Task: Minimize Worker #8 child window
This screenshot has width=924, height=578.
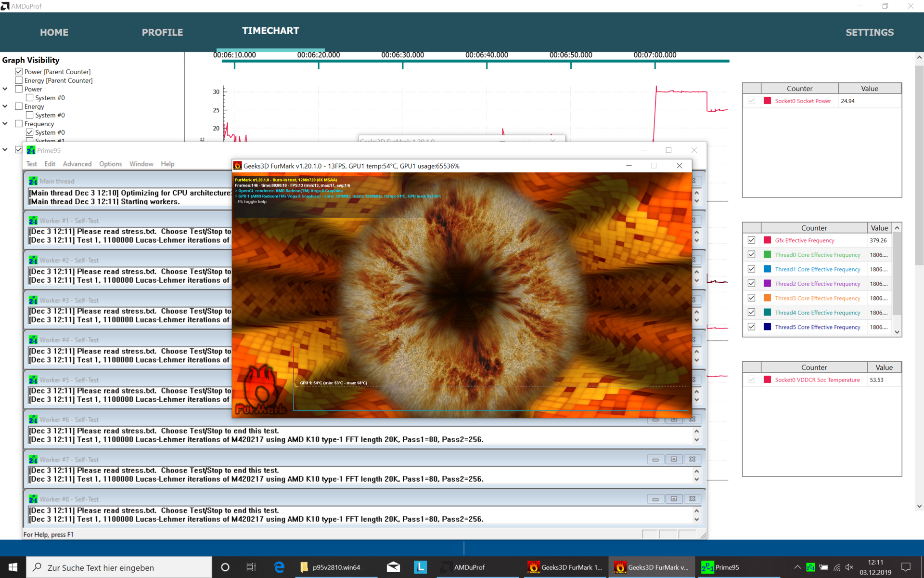Action: point(655,499)
